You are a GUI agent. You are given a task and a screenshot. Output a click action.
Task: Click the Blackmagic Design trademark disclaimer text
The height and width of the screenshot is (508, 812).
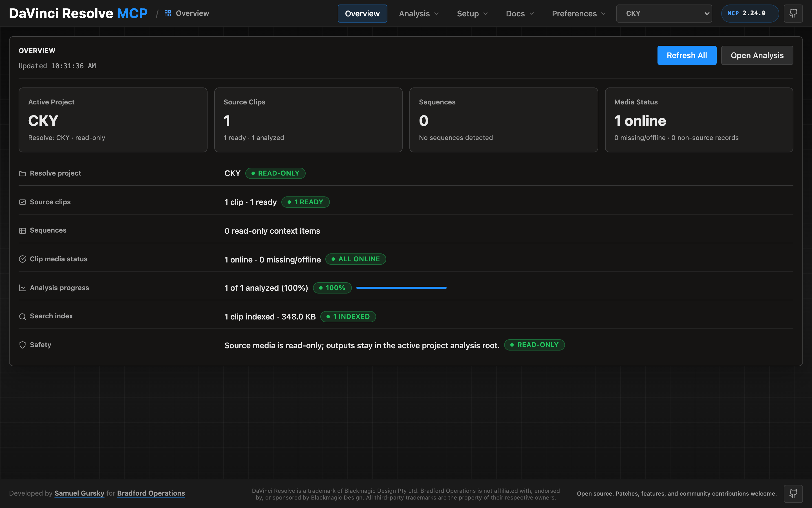pyautogui.click(x=406, y=494)
